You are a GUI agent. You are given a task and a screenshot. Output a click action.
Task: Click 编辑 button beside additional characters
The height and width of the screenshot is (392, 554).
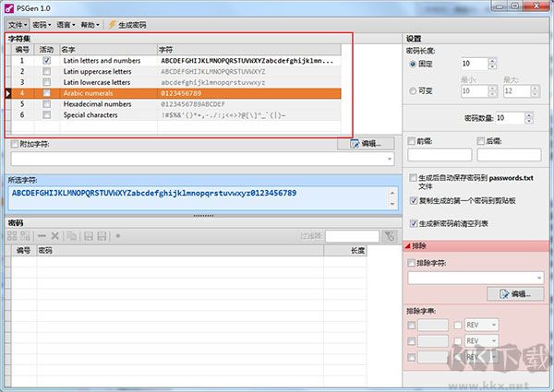point(366,144)
